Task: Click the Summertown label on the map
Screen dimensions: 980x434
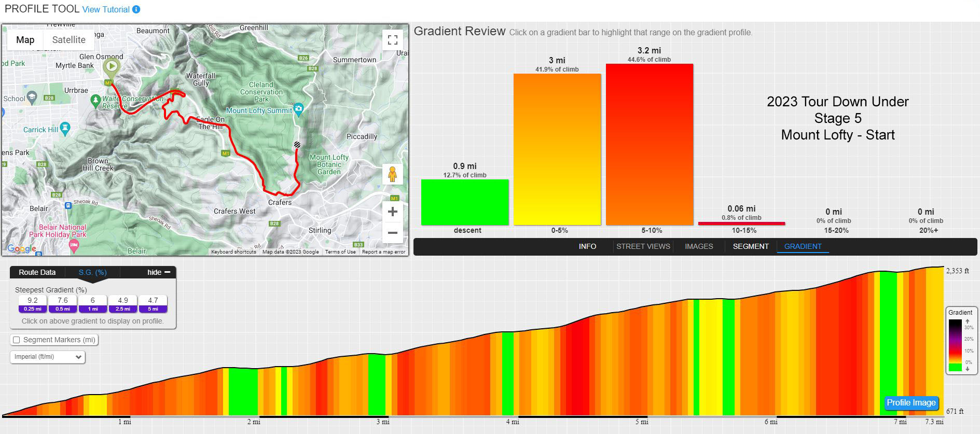Action: (354, 60)
